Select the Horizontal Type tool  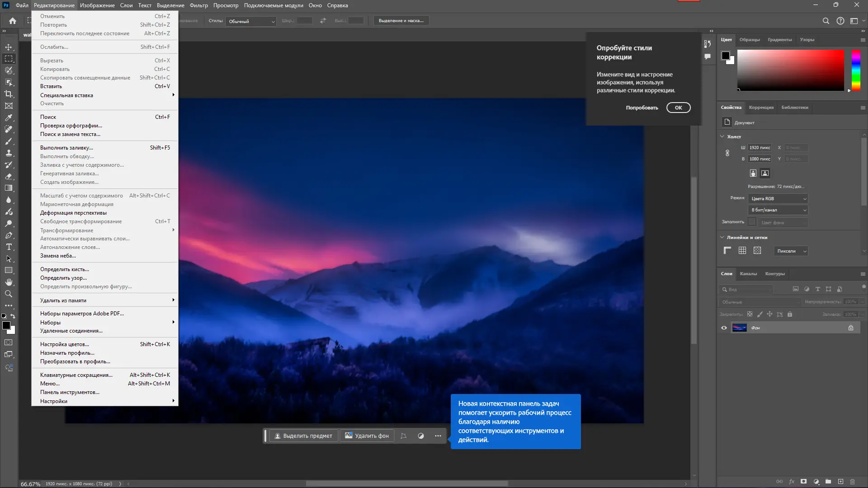9,247
